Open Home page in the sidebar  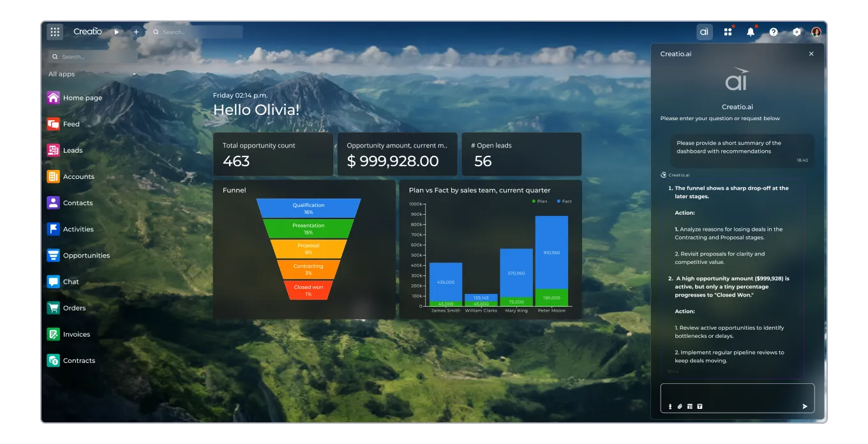pyautogui.click(x=75, y=98)
